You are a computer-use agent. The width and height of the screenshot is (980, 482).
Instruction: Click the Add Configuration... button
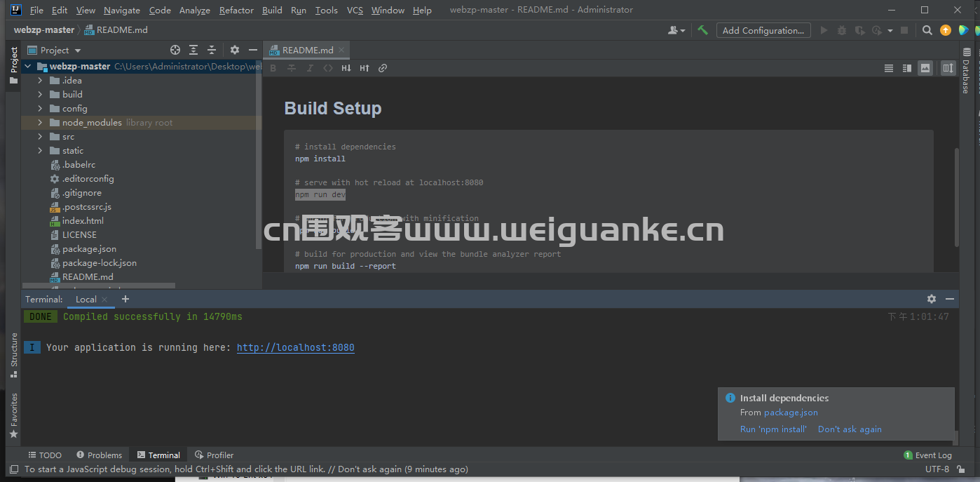[763, 30]
